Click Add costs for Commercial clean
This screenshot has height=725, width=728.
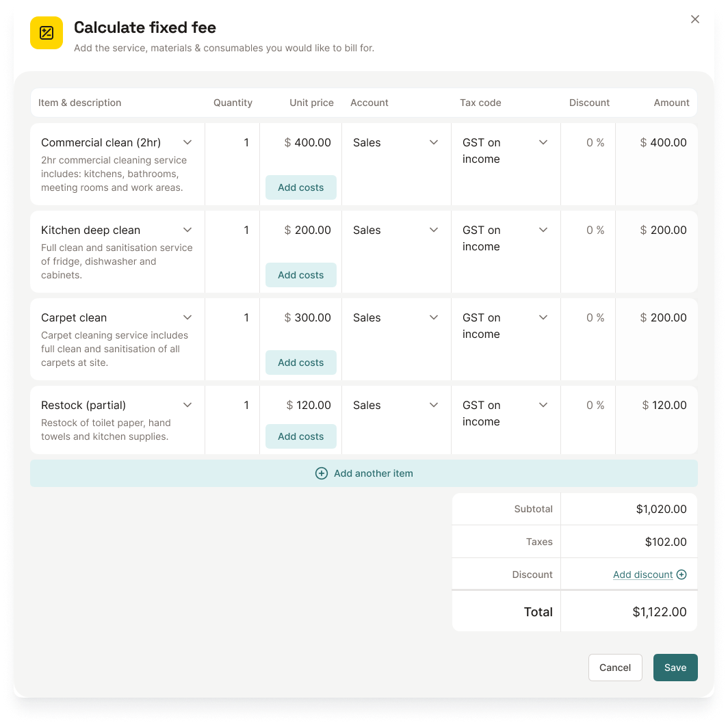point(300,187)
